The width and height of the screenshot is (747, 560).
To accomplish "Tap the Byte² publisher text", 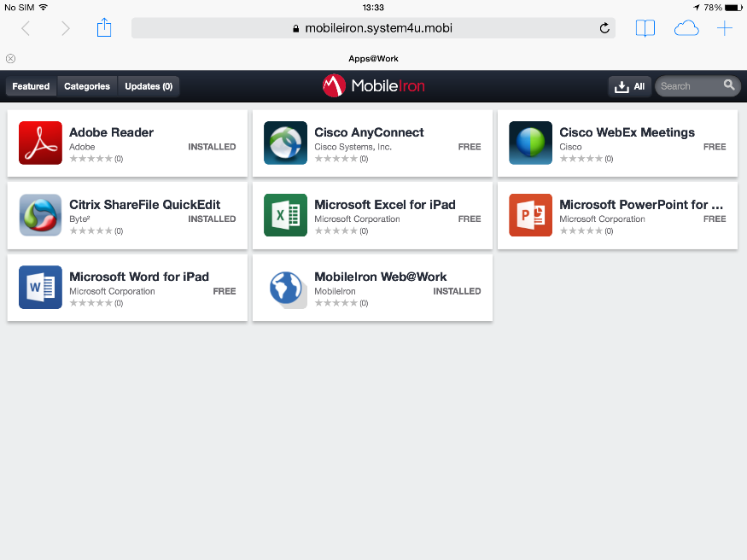I will (x=79, y=219).
